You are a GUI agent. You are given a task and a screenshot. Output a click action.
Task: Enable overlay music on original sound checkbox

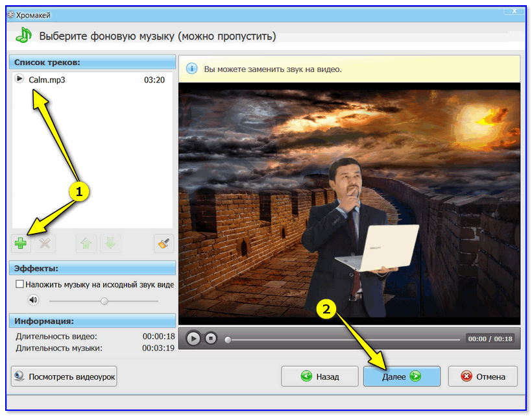(x=20, y=284)
